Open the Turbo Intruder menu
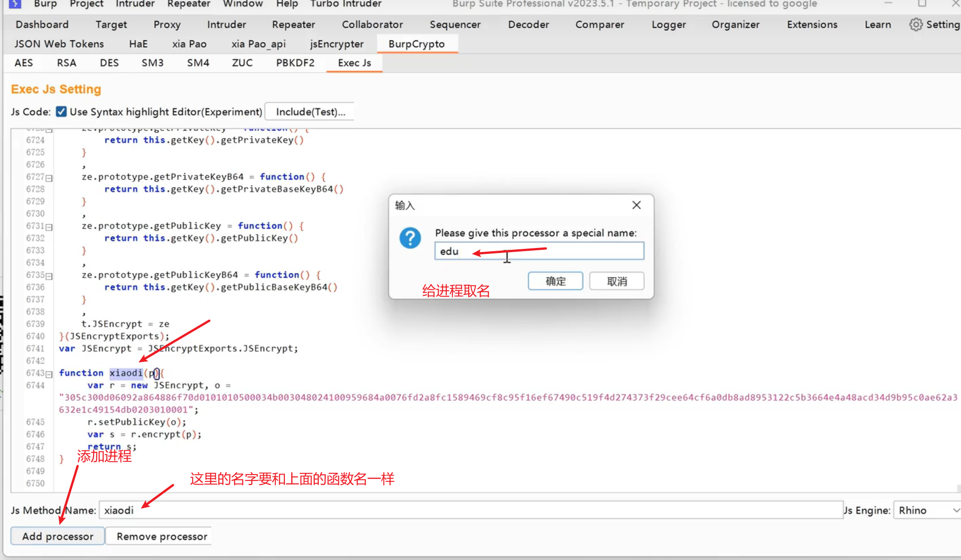 346,4
